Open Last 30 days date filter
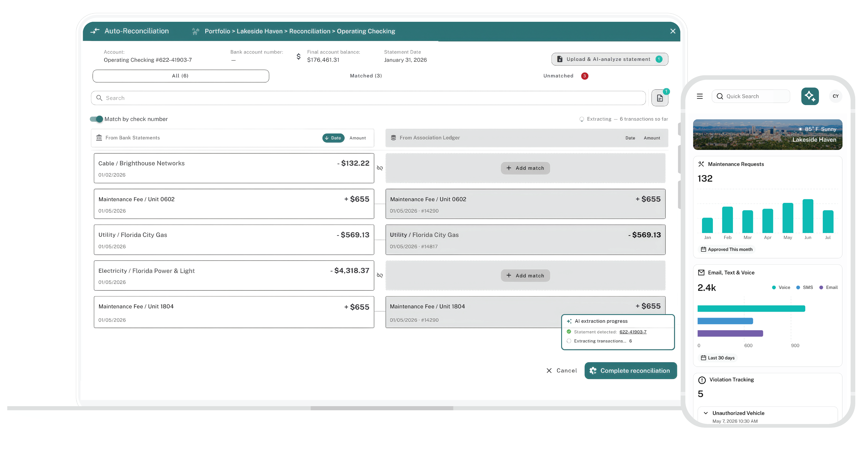 click(718, 358)
